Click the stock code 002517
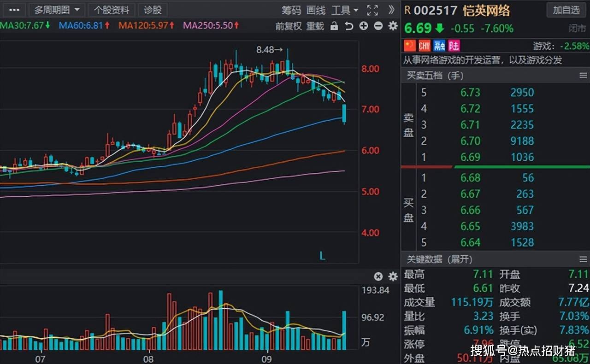This screenshot has height=364, width=590. point(436,11)
